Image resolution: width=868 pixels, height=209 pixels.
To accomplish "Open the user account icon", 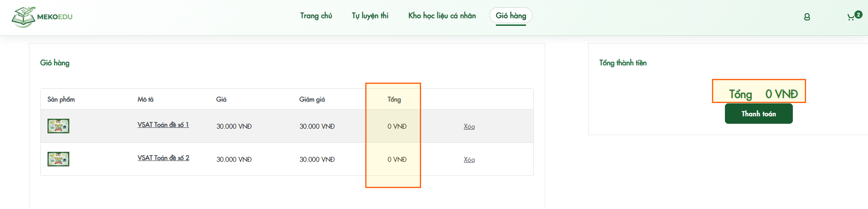I will (807, 17).
